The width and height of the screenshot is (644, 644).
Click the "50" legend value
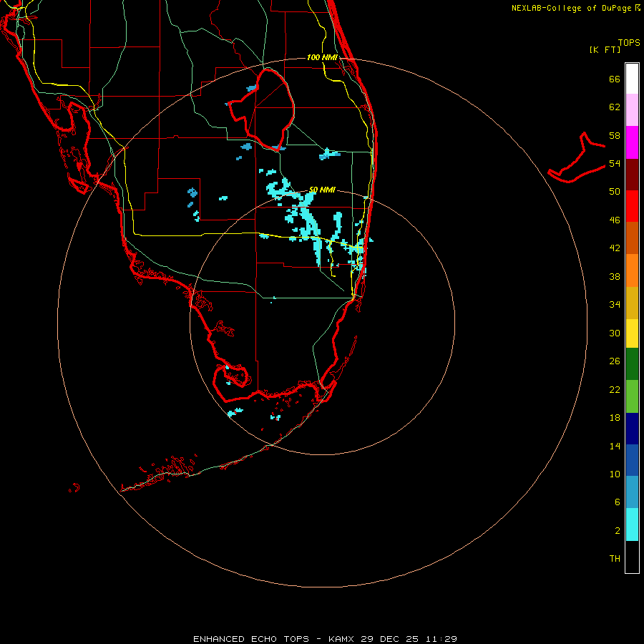pos(615,192)
